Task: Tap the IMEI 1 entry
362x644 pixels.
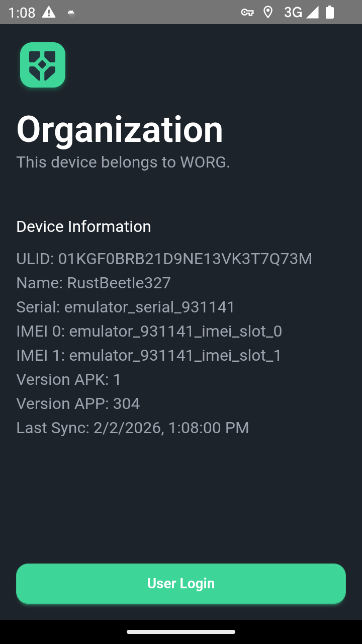Action: point(149,355)
